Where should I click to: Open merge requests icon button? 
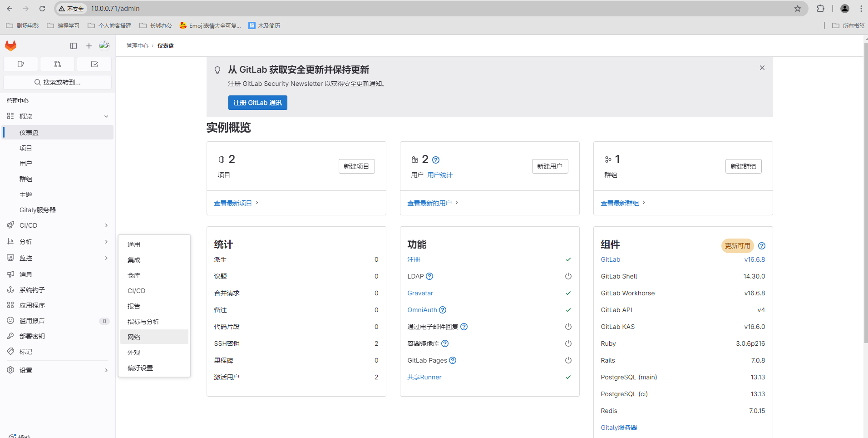pyautogui.click(x=58, y=64)
